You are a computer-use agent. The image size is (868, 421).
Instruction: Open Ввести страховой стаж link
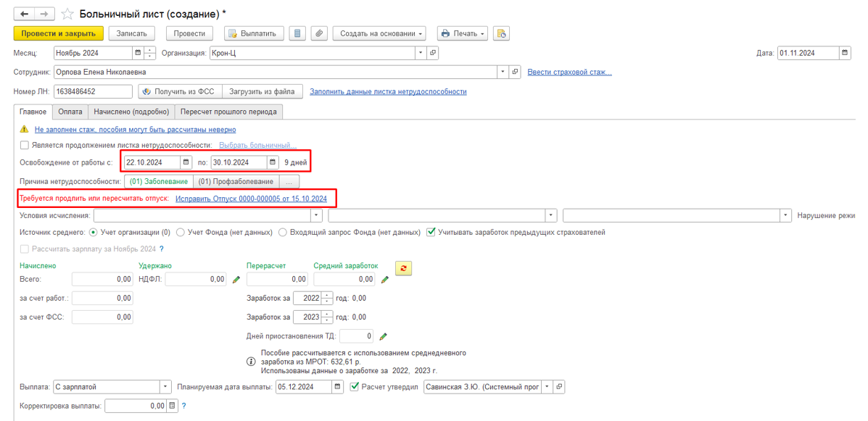click(x=570, y=72)
